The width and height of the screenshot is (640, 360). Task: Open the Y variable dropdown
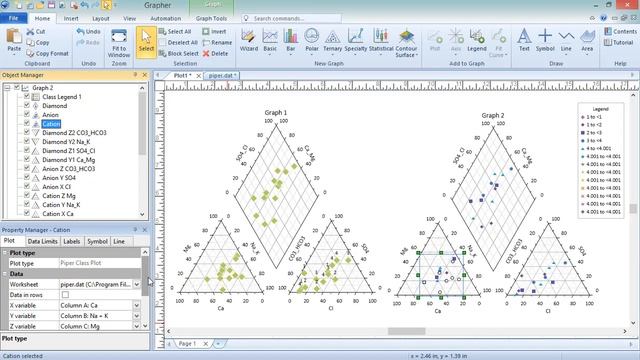pos(136,316)
